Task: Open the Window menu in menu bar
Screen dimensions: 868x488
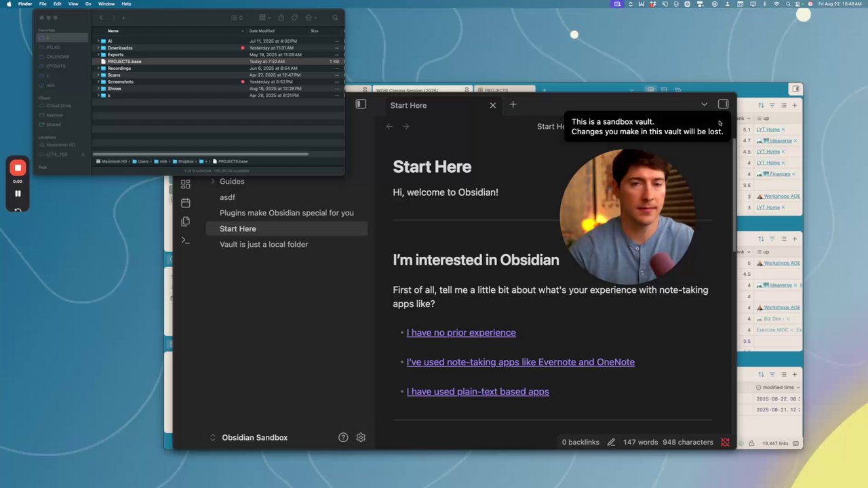Action: coord(106,4)
